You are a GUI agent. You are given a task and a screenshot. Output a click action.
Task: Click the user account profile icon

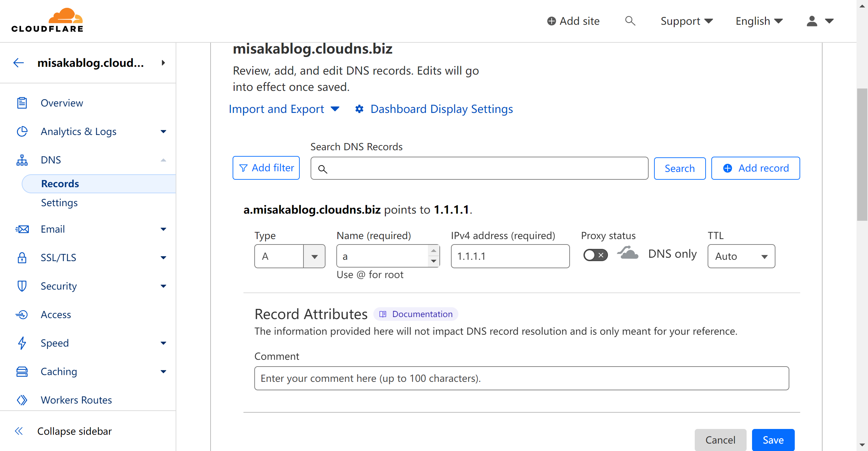click(812, 21)
